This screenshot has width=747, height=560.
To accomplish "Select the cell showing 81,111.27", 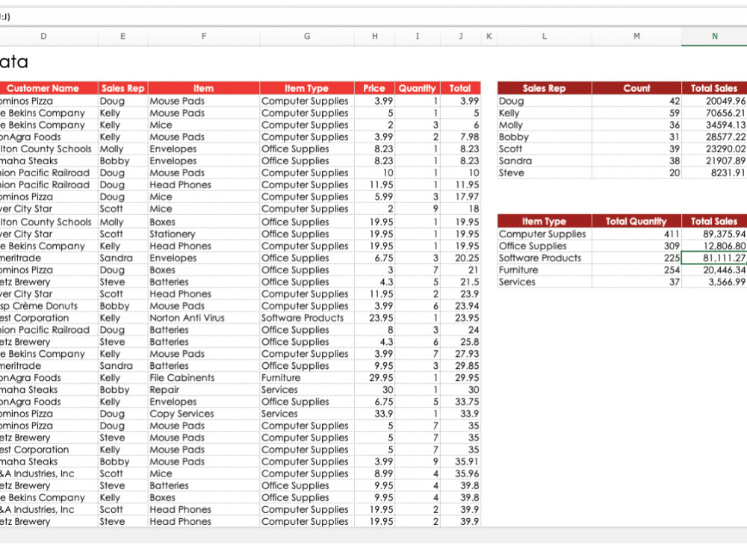I will [x=714, y=258].
